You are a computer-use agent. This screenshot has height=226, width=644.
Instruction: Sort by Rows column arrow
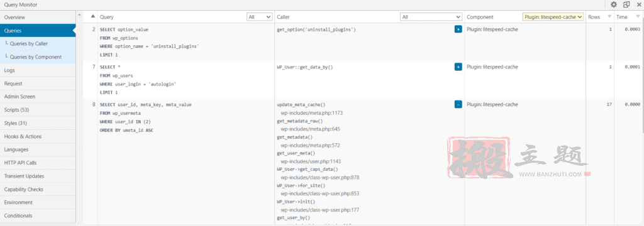coord(609,17)
